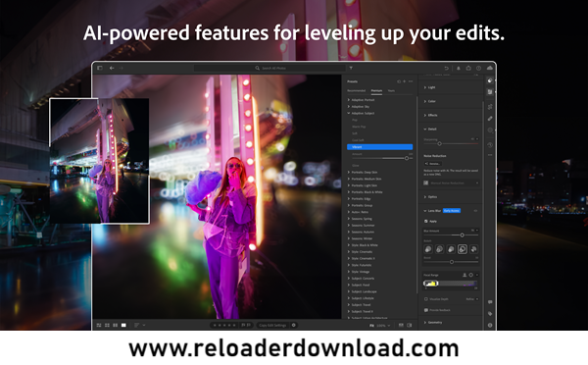The width and height of the screenshot is (588, 365).
Task: Adjust the Blur Amount slider
Action: pos(462,235)
